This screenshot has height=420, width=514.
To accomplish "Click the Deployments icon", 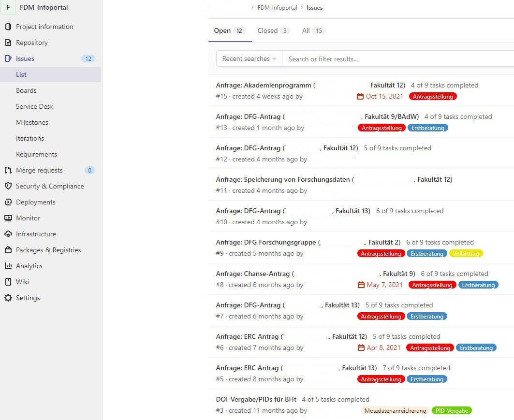I will coord(8,202).
